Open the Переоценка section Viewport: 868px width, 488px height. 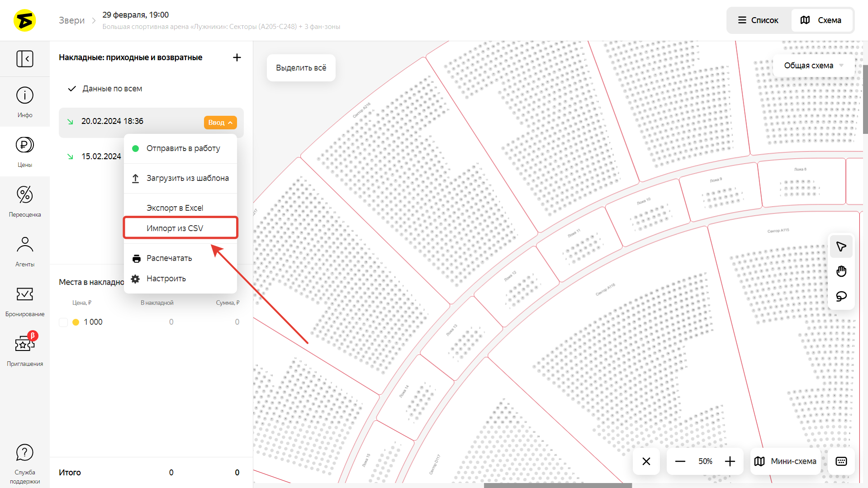25,201
